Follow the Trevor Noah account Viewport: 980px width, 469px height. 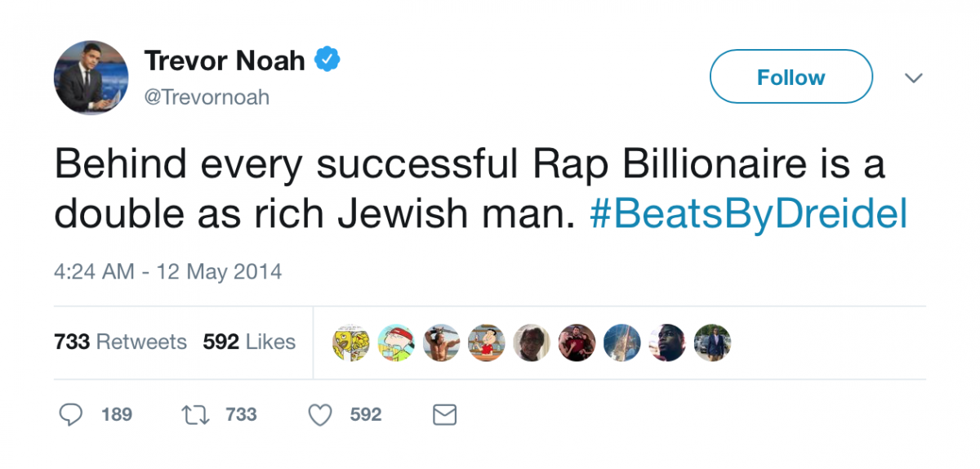[791, 77]
